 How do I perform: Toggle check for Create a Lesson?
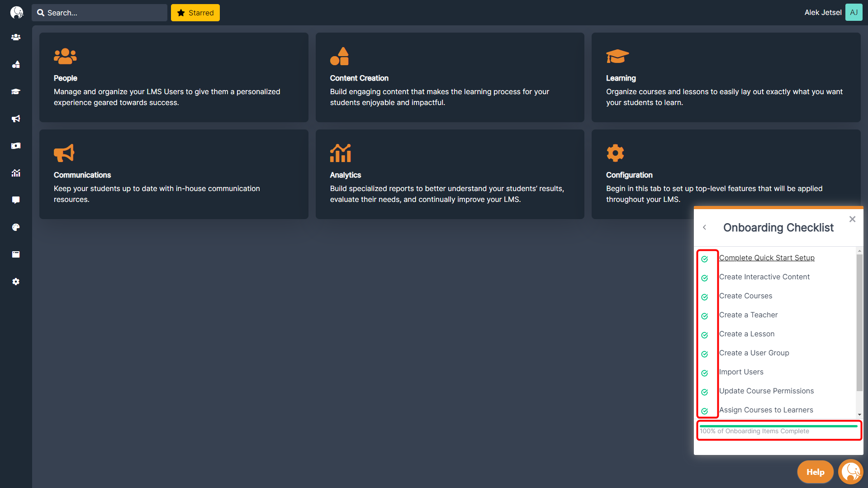point(705,335)
